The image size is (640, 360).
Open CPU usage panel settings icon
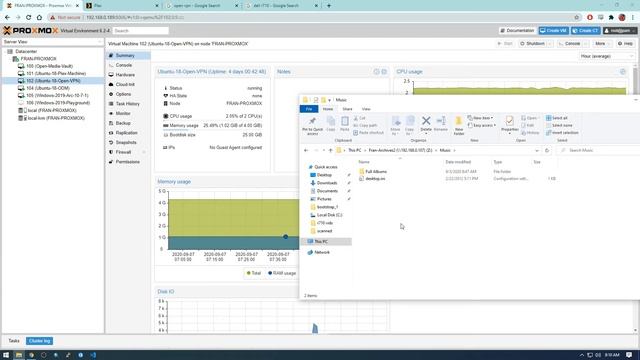coord(623,71)
